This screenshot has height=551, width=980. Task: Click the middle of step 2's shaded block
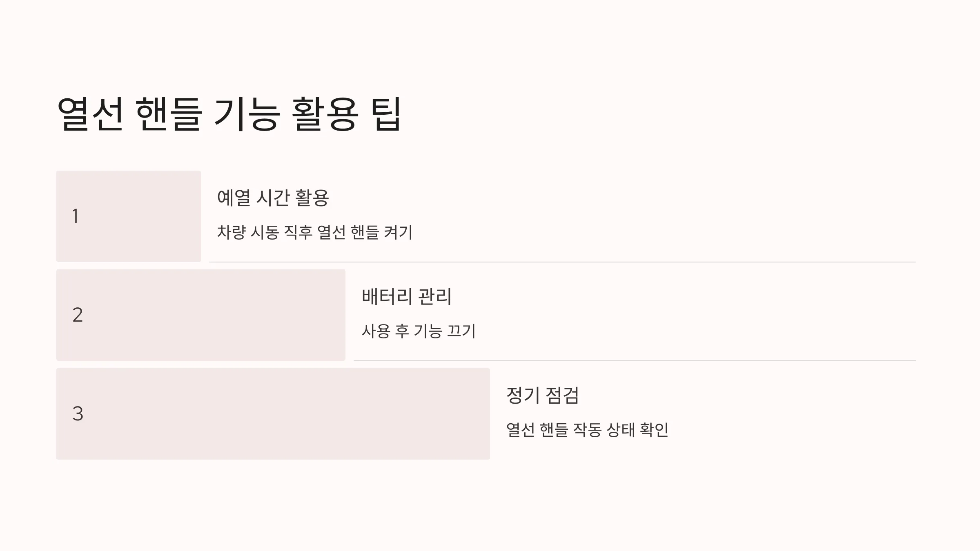pyautogui.click(x=201, y=315)
